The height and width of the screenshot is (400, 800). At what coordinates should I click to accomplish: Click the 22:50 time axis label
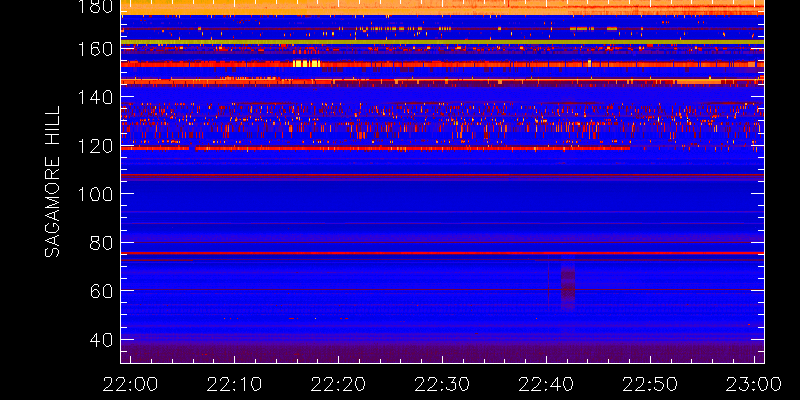(x=649, y=383)
